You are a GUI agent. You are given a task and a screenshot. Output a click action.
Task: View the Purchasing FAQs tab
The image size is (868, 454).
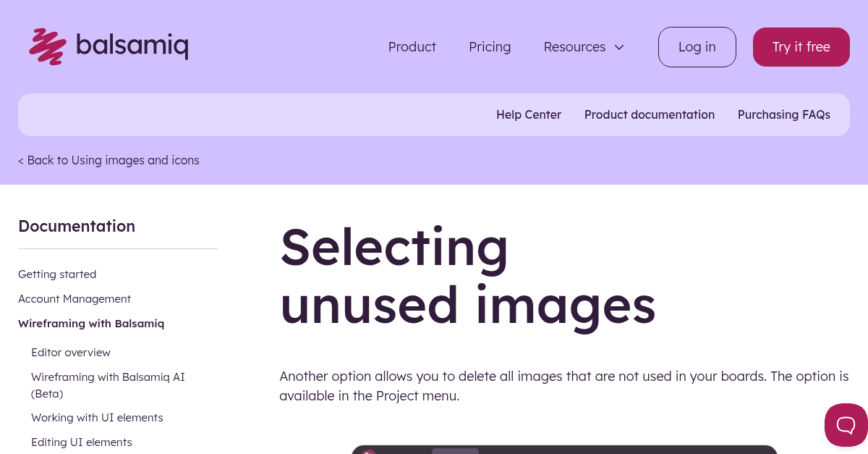click(x=784, y=114)
